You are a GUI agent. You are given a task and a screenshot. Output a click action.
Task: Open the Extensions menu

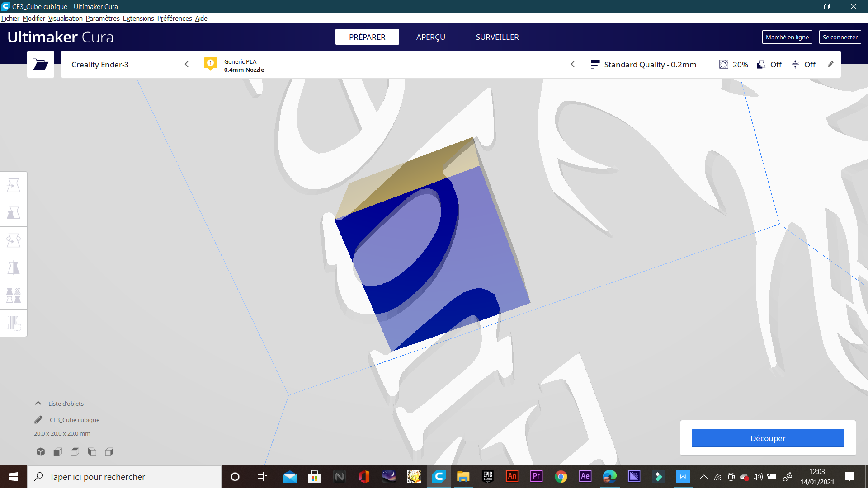(x=138, y=19)
